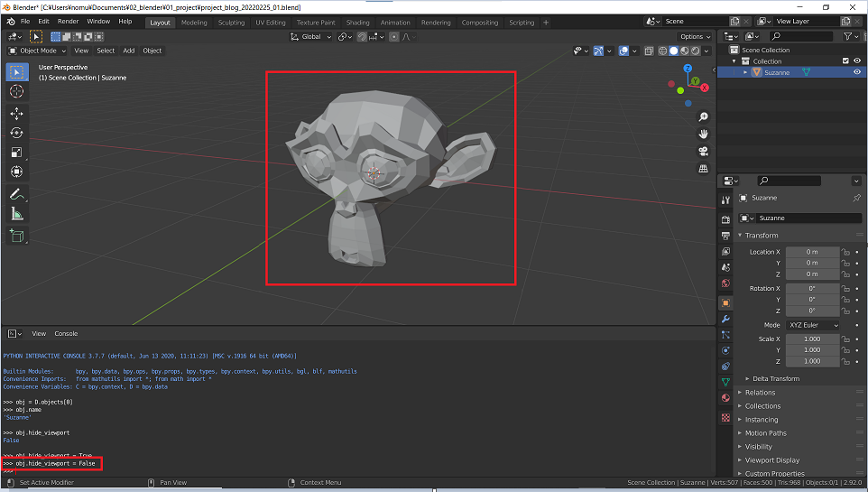Open the Modifier properties wrench tab
The width and height of the screenshot is (868, 492).
point(725,320)
